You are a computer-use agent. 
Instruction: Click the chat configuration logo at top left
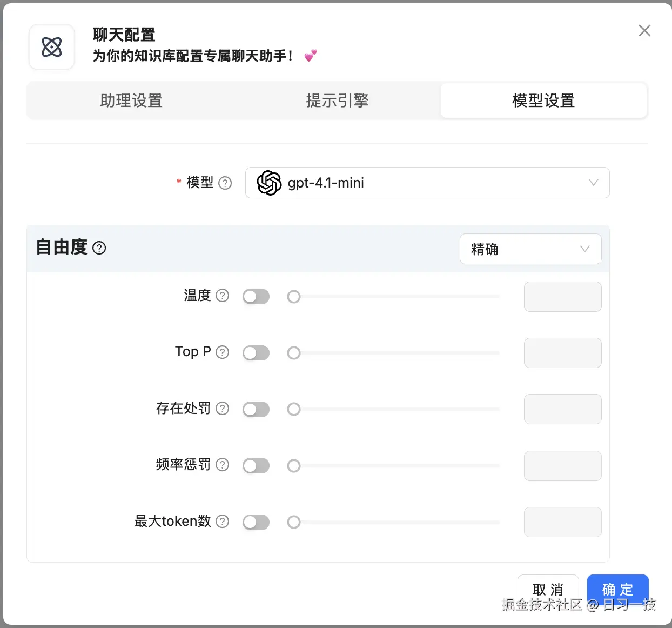click(x=51, y=47)
